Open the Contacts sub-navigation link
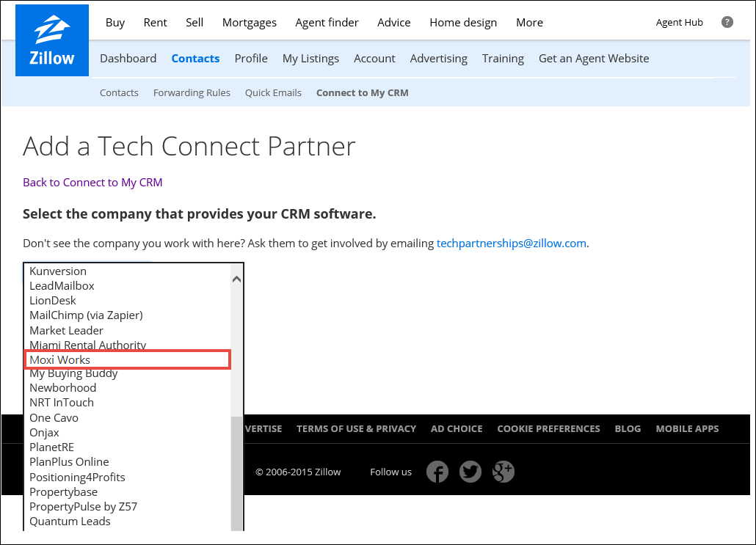Viewport: 756px width, 545px height. 119,92
